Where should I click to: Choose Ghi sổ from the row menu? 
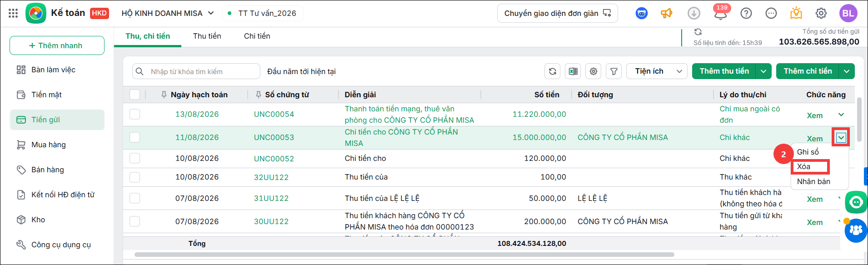808,152
